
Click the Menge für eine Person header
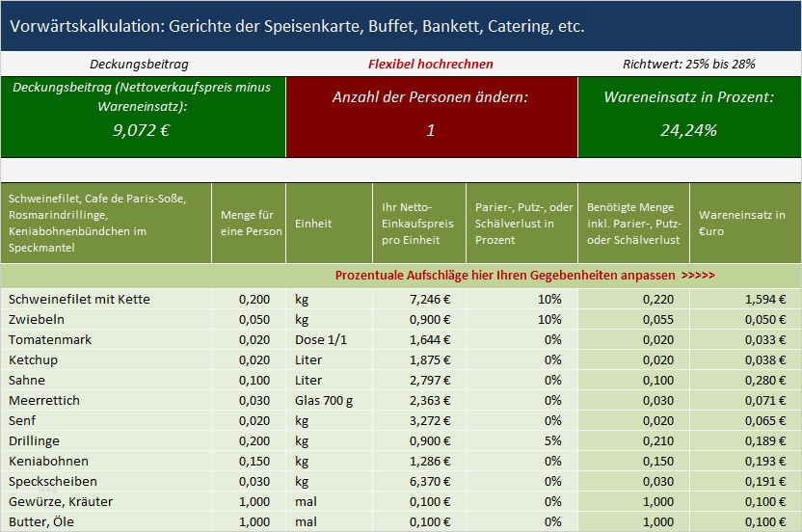(249, 224)
